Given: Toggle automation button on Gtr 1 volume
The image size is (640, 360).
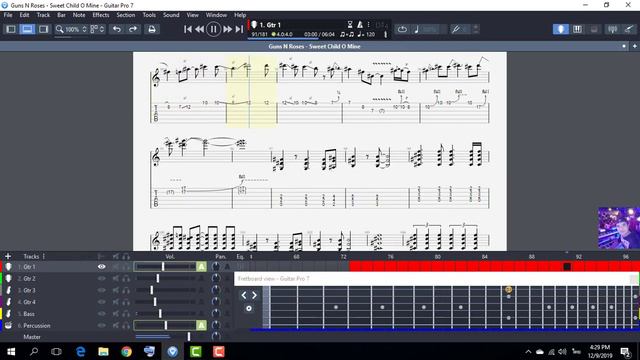Looking at the screenshot, I should [201, 267].
